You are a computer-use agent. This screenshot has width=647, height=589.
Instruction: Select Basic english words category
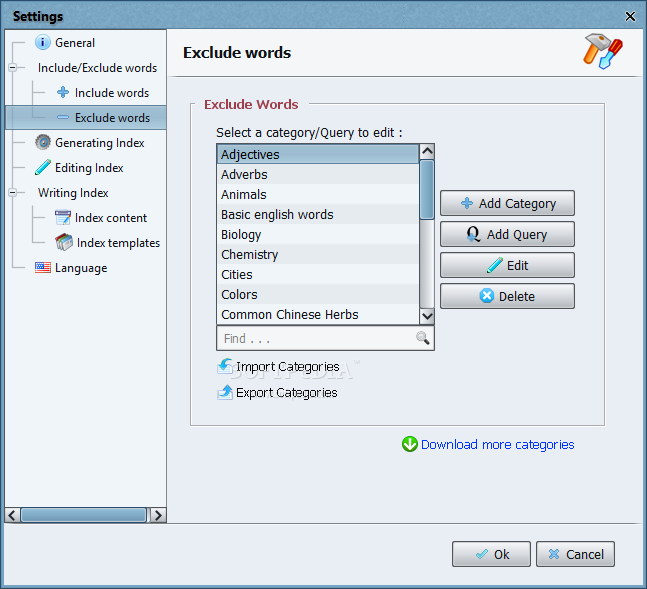(318, 214)
